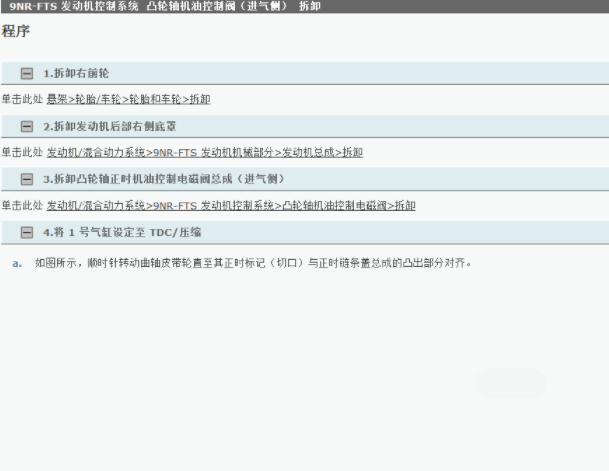
Task: Click the 程序 section title
Action: 16,31
